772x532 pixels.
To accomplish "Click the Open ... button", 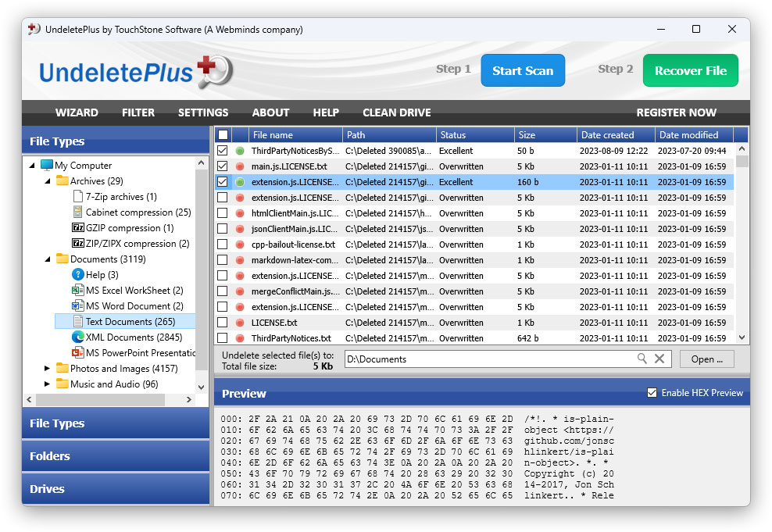I will pyautogui.click(x=707, y=359).
